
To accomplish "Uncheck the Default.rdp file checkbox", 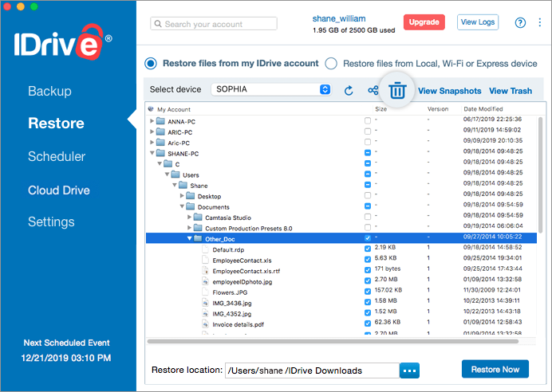I will [x=368, y=249].
